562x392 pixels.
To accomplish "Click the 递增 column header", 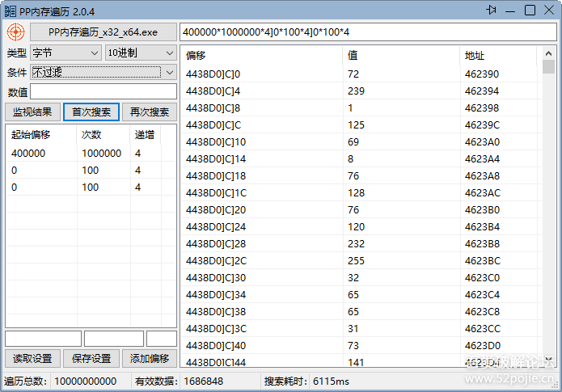I will (146, 135).
